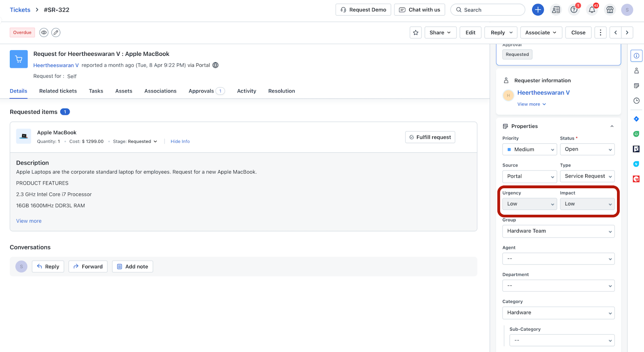The width and height of the screenshot is (644, 352).
Task: Click the Tickets breadcrumb link
Action: point(20,10)
